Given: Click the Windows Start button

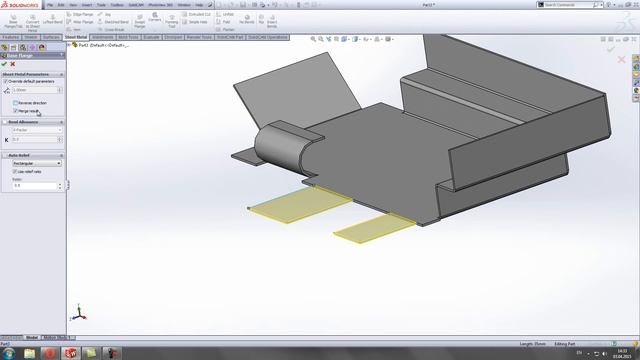Looking at the screenshot, I should point(9,353).
